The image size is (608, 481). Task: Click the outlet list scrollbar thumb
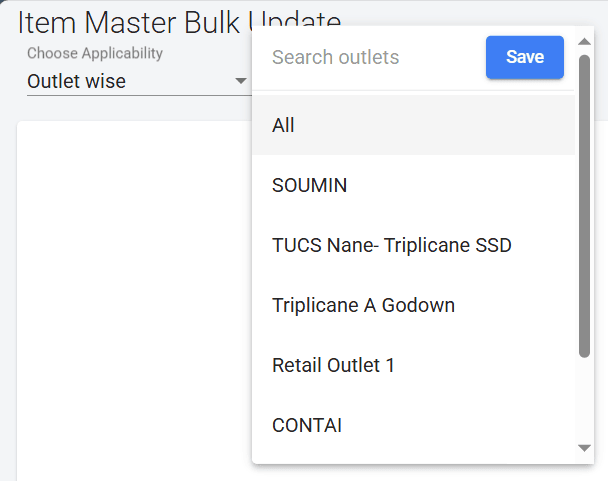click(x=585, y=200)
